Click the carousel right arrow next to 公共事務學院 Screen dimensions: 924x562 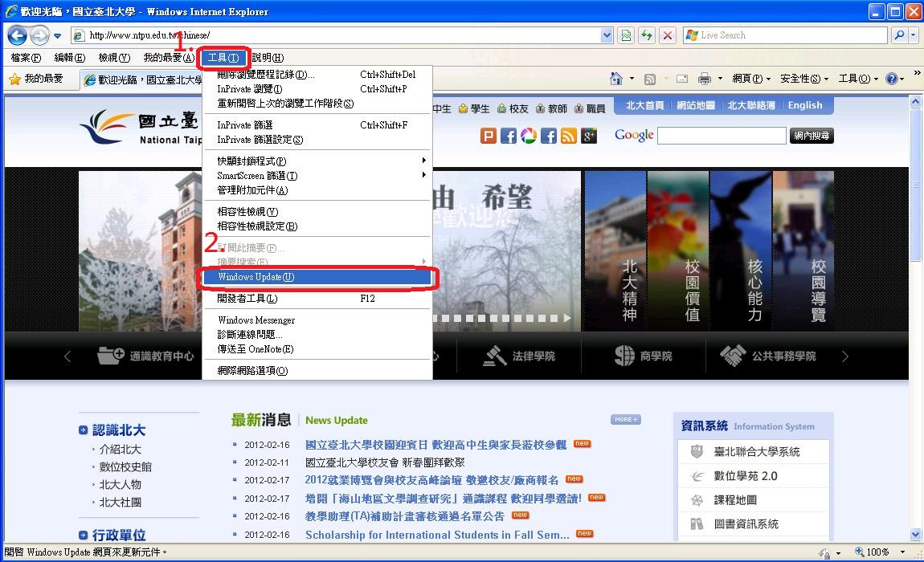845,356
